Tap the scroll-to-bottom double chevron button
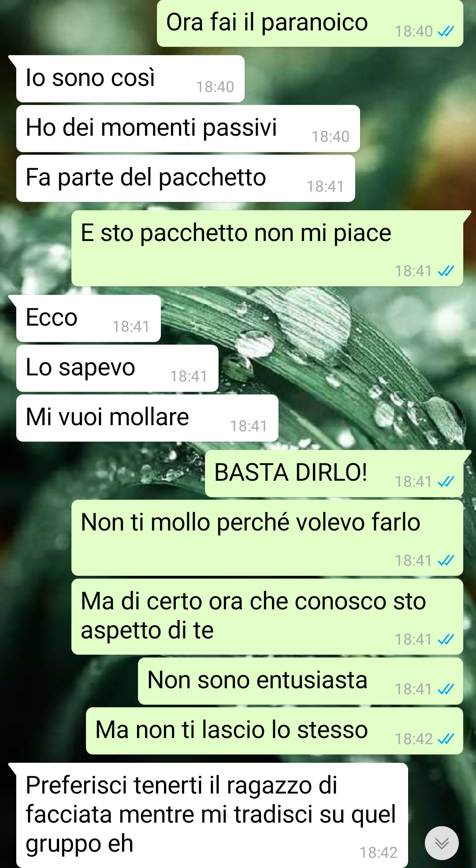The width and height of the screenshot is (476, 868). pos(442,843)
